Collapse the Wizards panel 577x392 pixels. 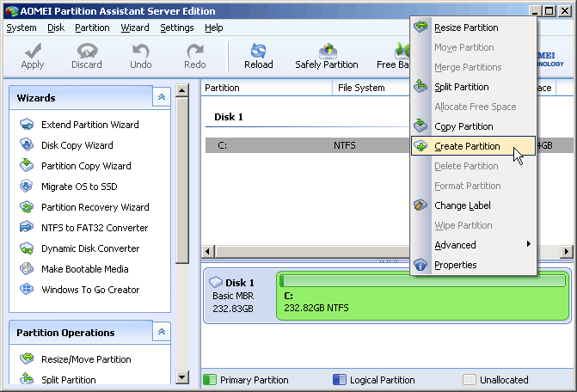[x=162, y=97]
